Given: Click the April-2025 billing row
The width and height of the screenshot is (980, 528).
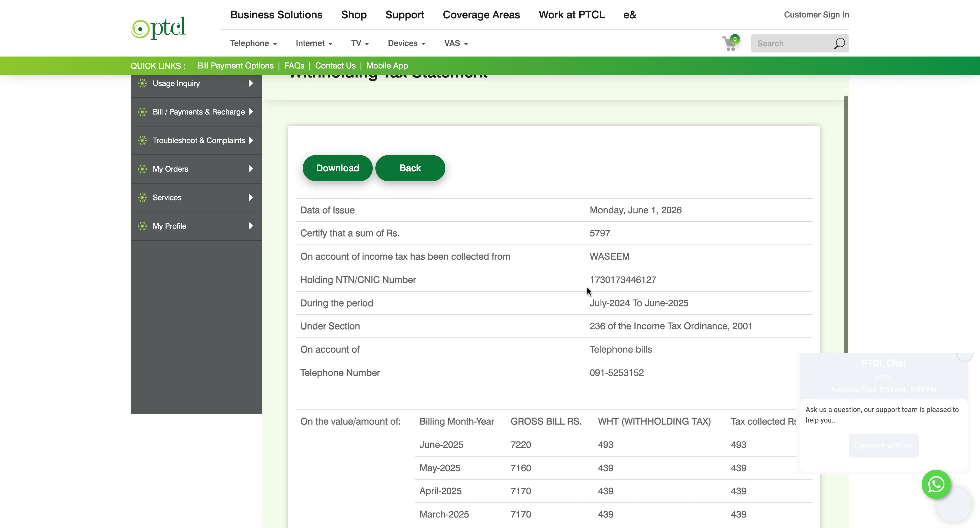Looking at the screenshot, I should click(613, 491).
